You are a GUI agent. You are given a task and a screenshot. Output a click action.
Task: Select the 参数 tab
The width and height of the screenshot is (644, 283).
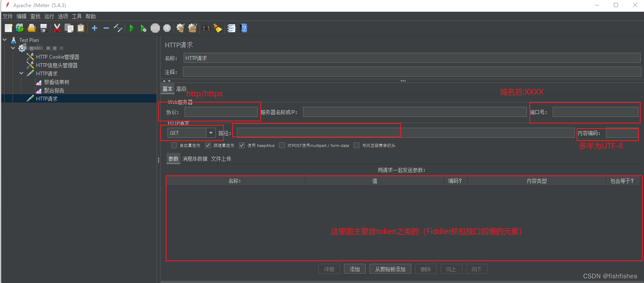[x=173, y=159]
